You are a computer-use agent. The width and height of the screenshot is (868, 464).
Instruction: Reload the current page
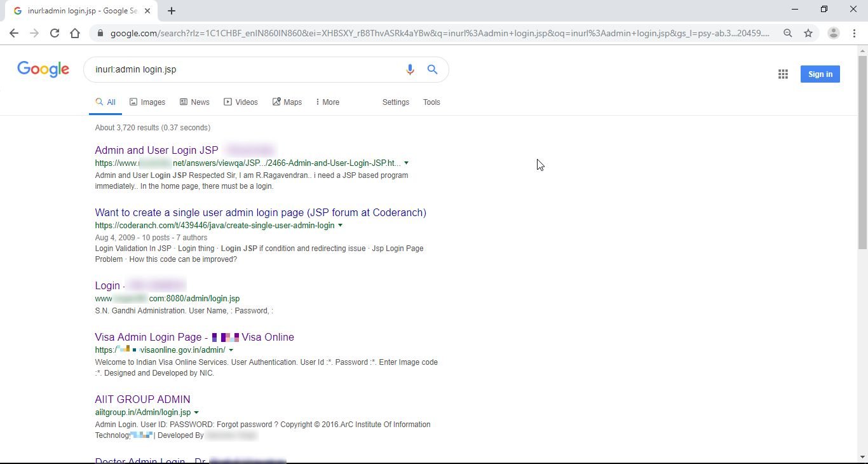click(55, 33)
